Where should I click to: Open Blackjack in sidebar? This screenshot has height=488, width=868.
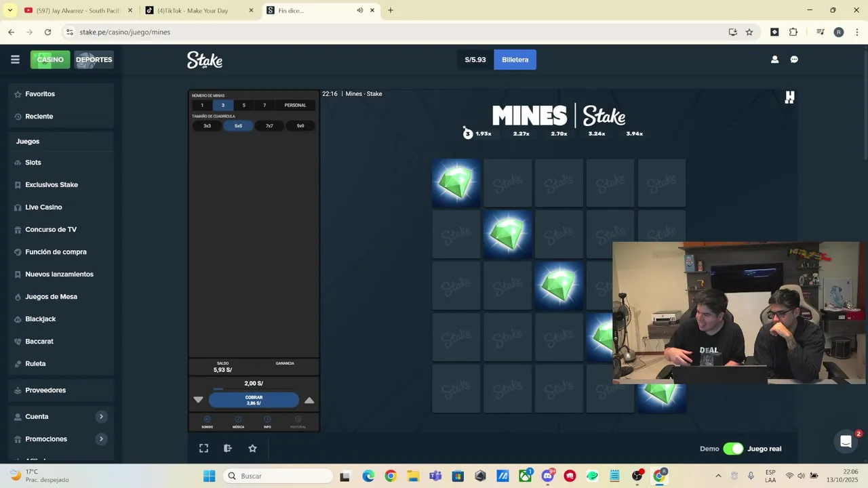coord(40,319)
